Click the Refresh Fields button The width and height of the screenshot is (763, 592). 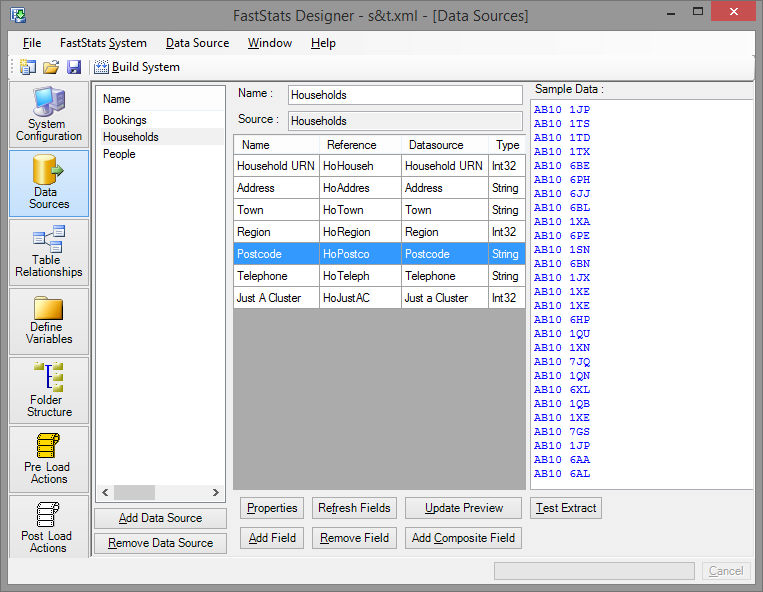click(x=354, y=508)
